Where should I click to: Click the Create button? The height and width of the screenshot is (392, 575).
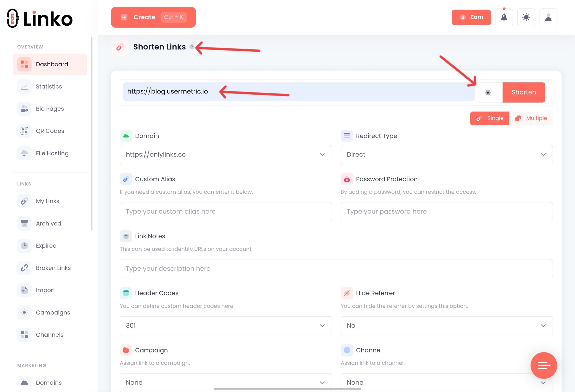153,17
